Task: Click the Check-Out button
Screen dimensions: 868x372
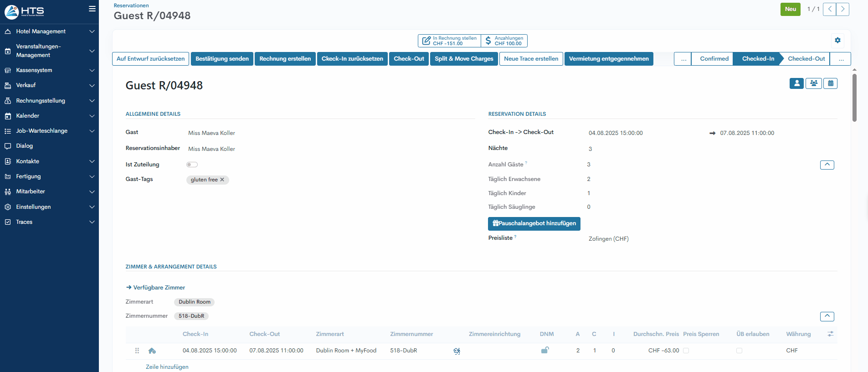Action: 409,59
